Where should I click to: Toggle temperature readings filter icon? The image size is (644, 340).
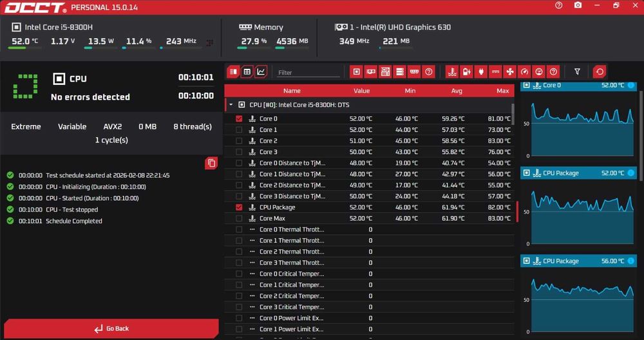tap(452, 72)
